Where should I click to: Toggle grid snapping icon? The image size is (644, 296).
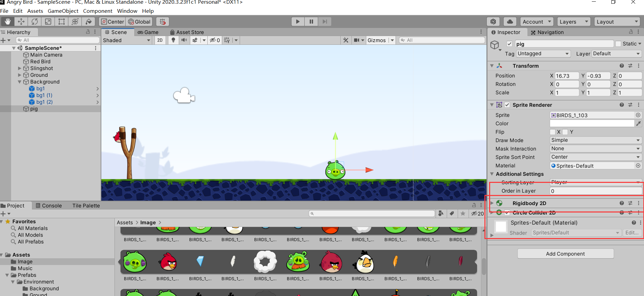tap(163, 22)
